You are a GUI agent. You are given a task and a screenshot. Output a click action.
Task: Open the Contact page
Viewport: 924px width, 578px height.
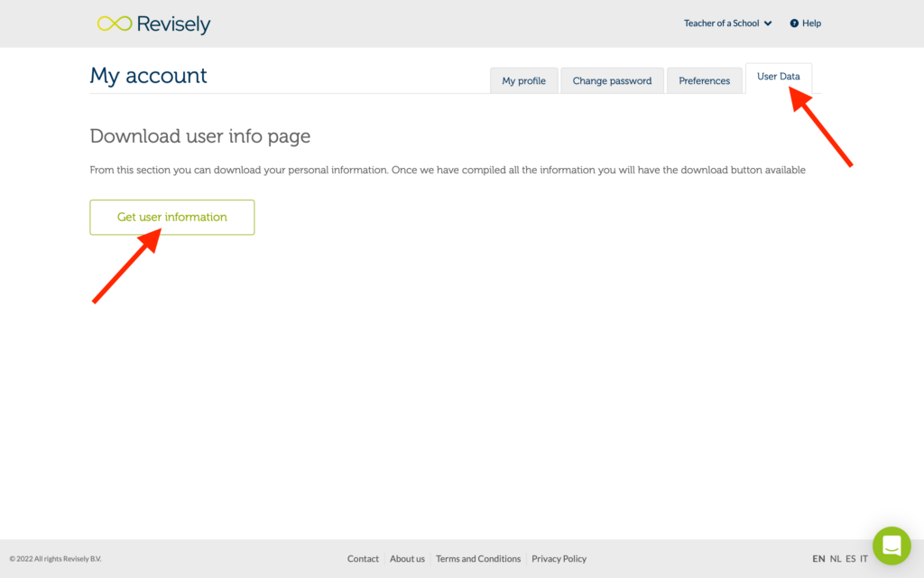pyautogui.click(x=363, y=558)
